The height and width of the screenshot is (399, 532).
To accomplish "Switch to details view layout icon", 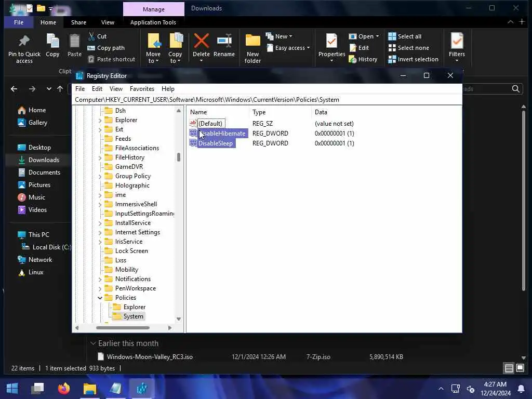I will pyautogui.click(x=509, y=368).
